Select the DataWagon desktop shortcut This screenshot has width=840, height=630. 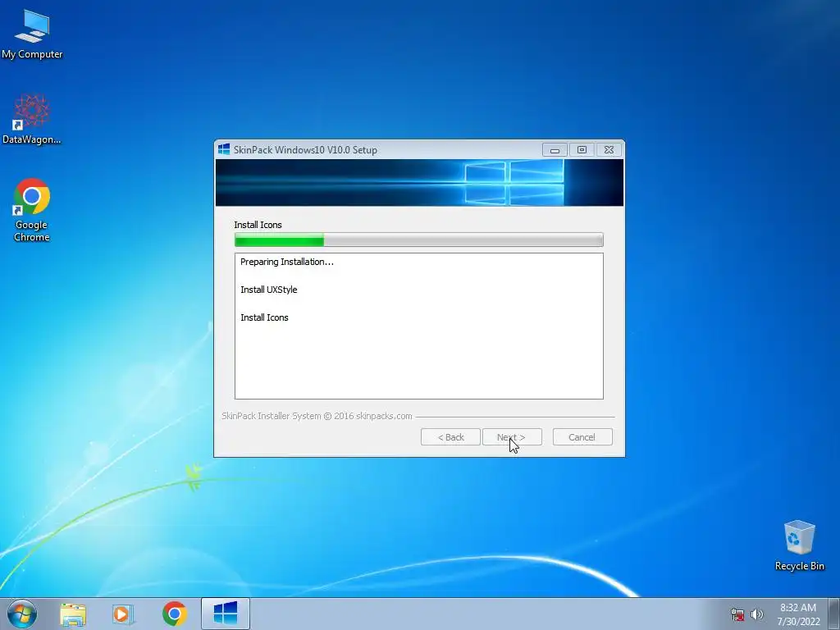(x=32, y=119)
